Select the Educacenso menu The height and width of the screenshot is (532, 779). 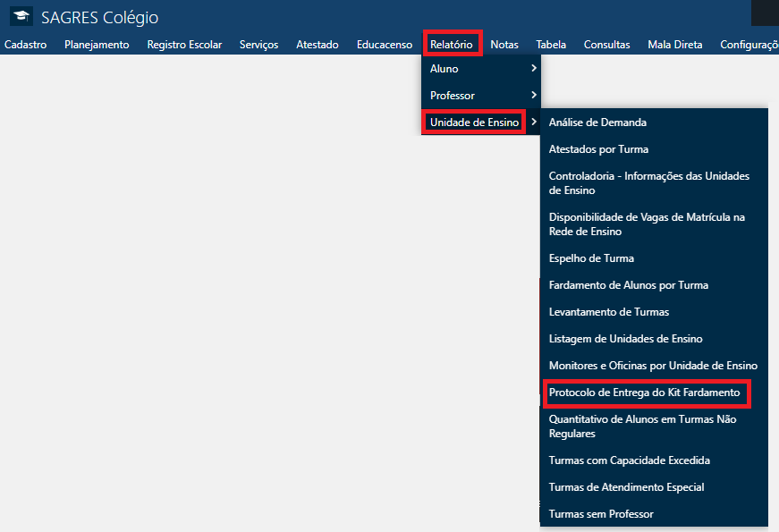coord(384,44)
